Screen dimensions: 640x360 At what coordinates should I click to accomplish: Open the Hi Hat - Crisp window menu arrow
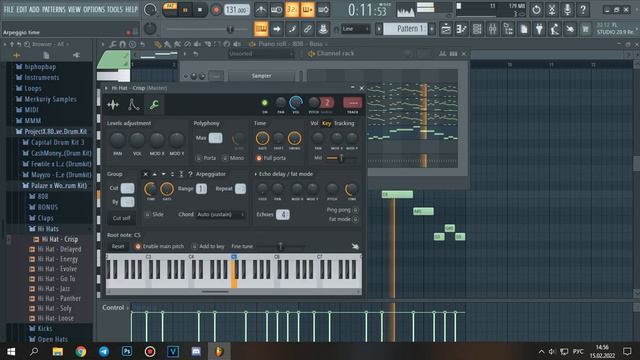tap(107, 88)
